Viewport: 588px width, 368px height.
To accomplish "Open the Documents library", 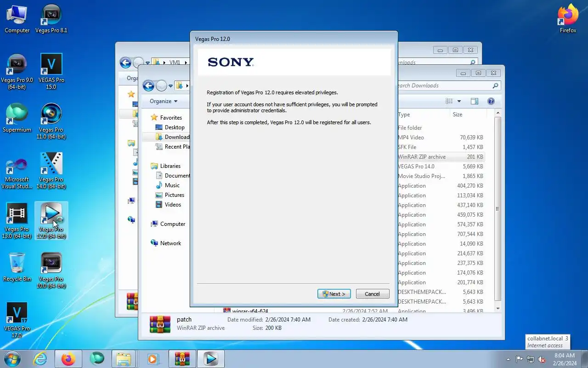I will pos(173,176).
